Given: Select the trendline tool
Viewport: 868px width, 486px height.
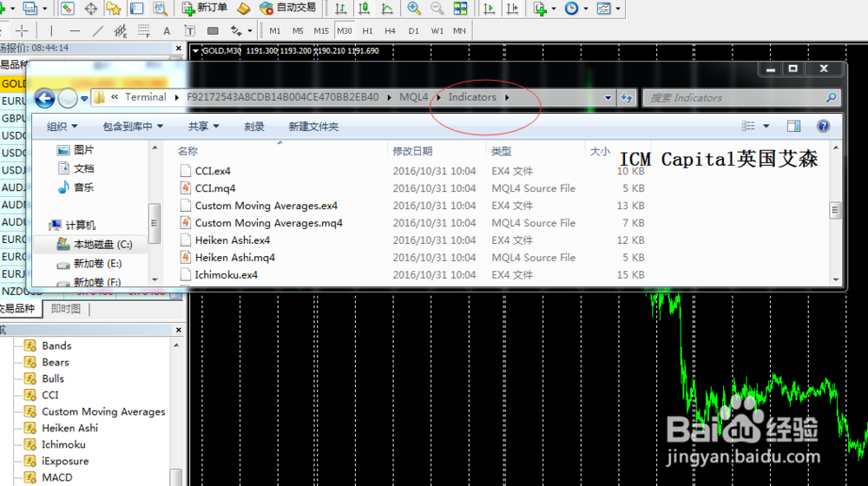Looking at the screenshot, I should pos(98,31).
